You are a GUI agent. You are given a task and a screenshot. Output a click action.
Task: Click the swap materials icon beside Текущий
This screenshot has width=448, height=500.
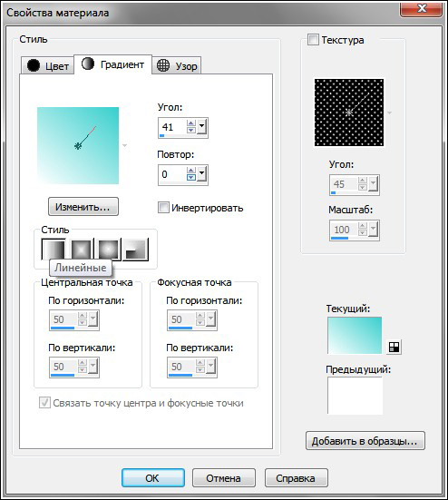click(394, 347)
